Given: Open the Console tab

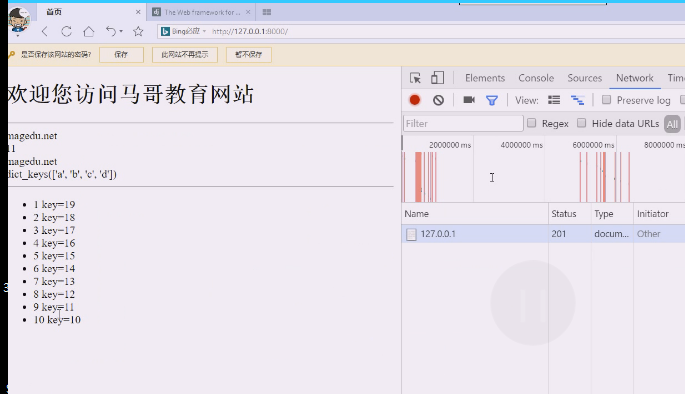Looking at the screenshot, I should click(536, 78).
